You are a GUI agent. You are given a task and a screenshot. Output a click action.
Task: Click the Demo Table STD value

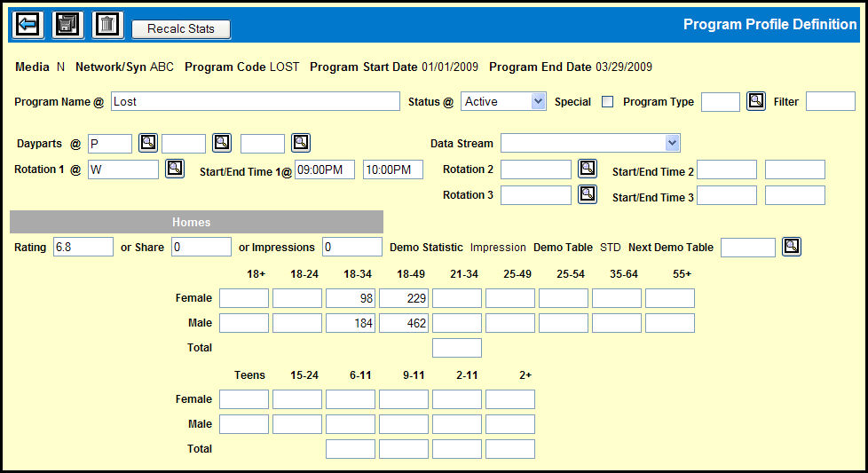610,248
